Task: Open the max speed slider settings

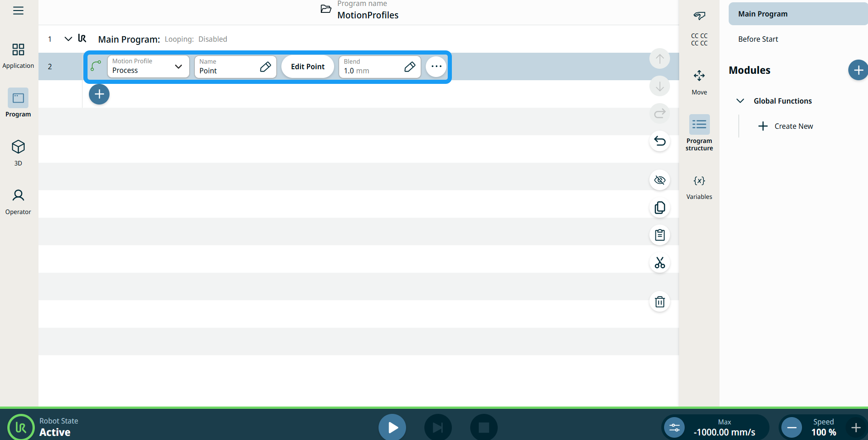Action: [x=675, y=428]
